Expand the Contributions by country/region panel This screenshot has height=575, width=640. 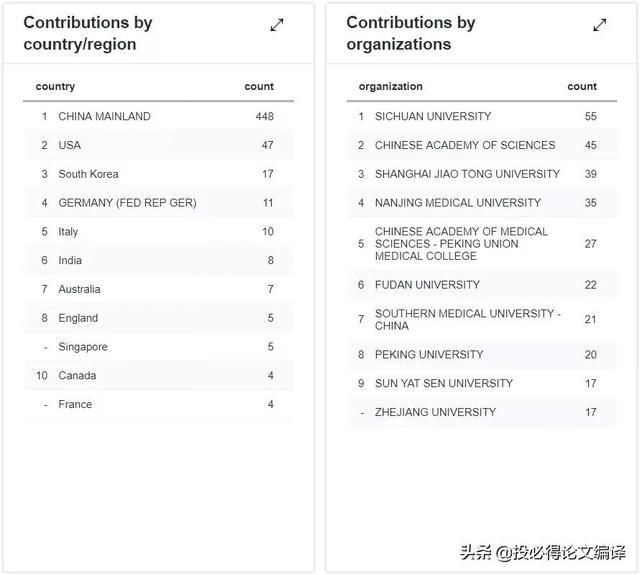pos(277,25)
